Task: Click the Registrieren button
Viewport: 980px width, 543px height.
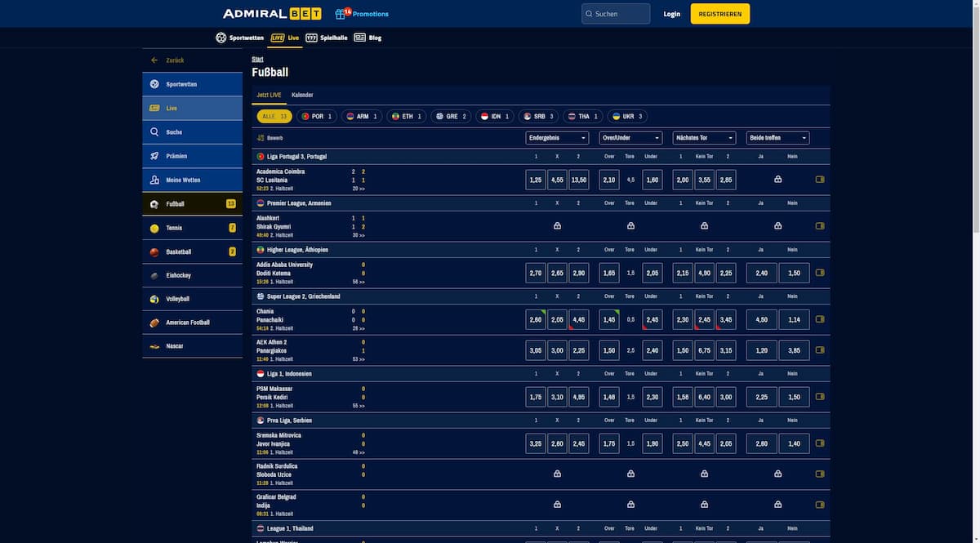Action: click(720, 14)
